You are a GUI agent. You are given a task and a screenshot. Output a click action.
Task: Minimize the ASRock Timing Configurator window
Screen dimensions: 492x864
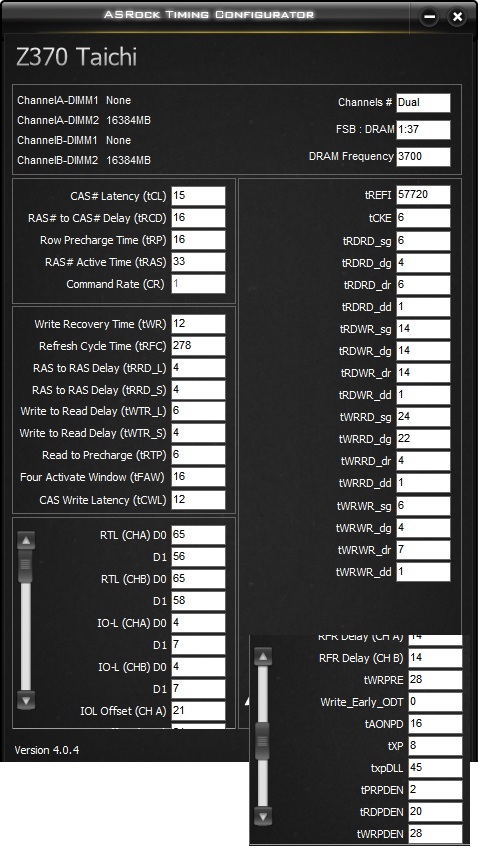430,17
